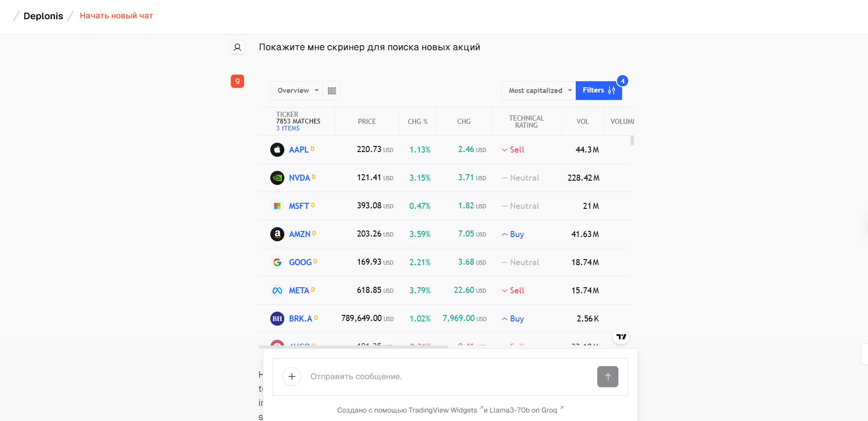This screenshot has height=421, width=868.
Task: Click the Berkshire Hathaway BH logo
Action: tap(277, 319)
